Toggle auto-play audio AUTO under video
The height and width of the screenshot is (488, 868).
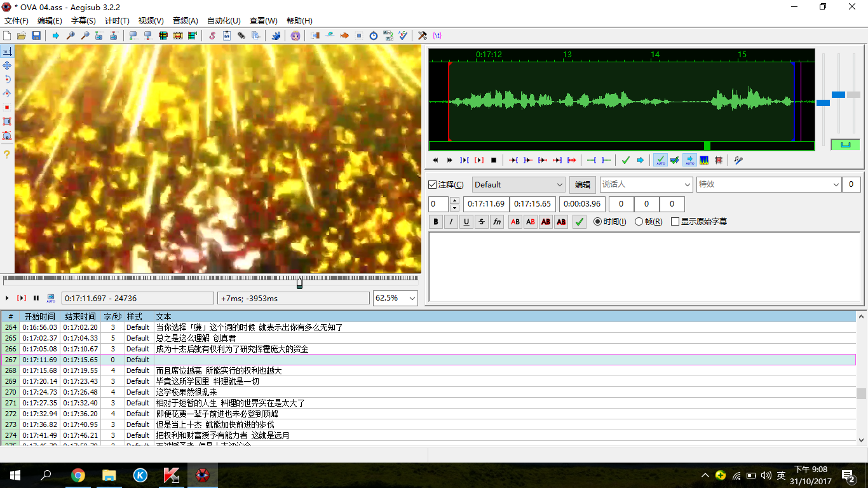coord(51,298)
